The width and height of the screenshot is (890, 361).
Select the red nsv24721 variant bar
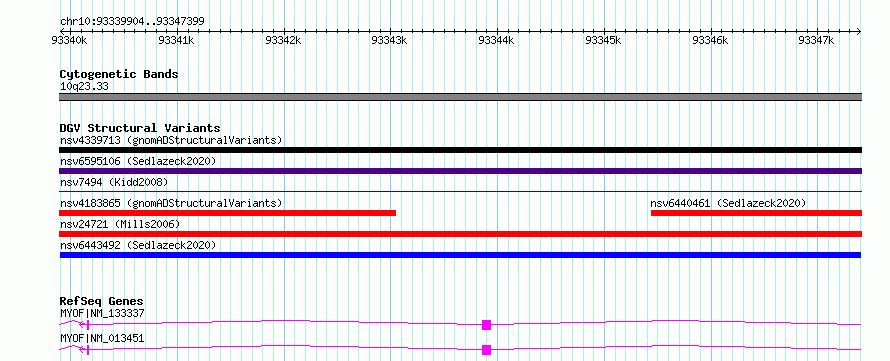(x=460, y=234)
